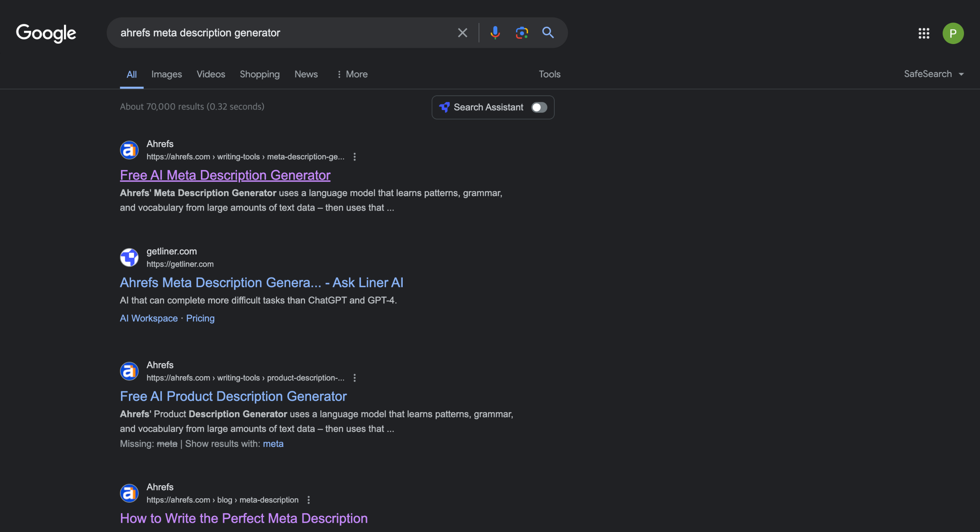Open Google Lens image search icon

point(522,33)
